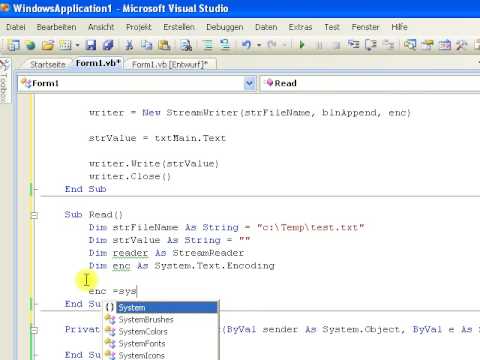480x360 pixels.
Task: Place the cursor after 'enc =sys'
Action: [x=137, y=291]
